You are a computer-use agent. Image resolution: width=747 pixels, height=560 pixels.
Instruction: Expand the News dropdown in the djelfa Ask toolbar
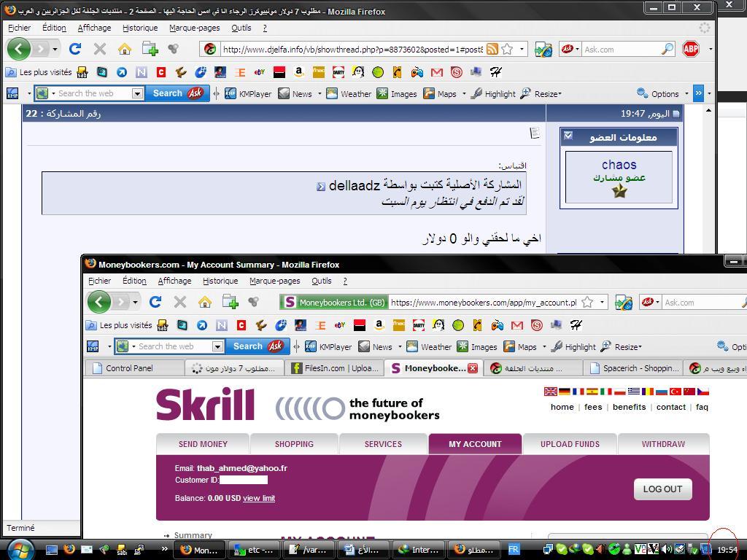(320, 94)
